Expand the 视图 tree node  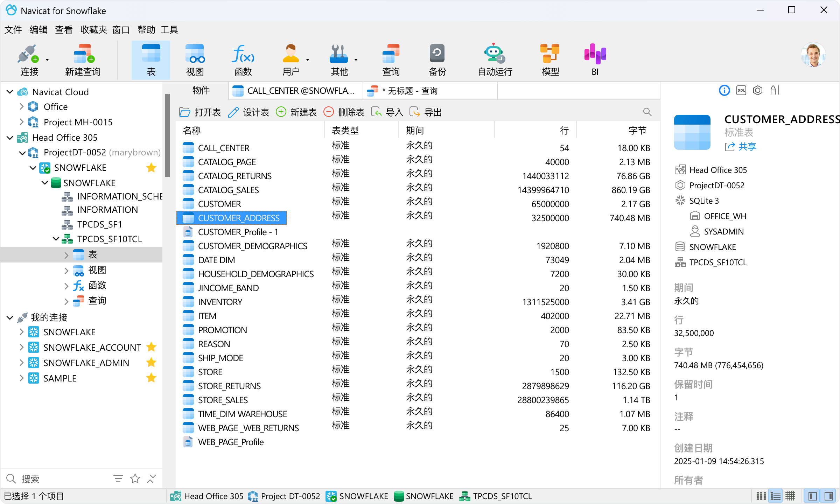pos(66,270)
